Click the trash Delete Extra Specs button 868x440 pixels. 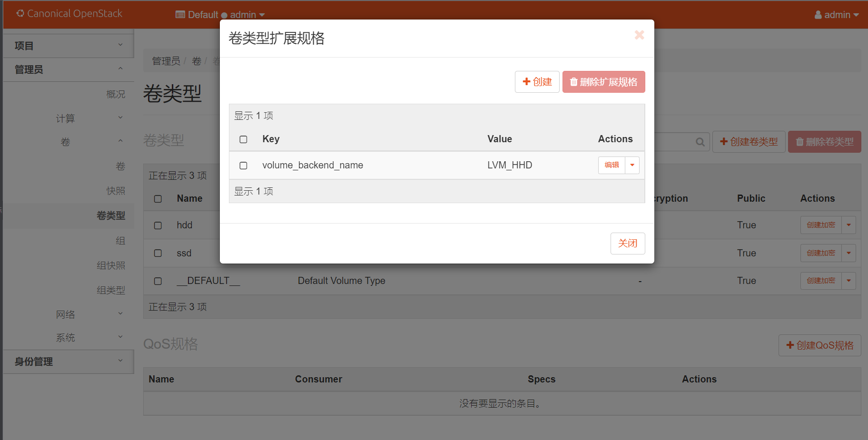pos(603,82)
